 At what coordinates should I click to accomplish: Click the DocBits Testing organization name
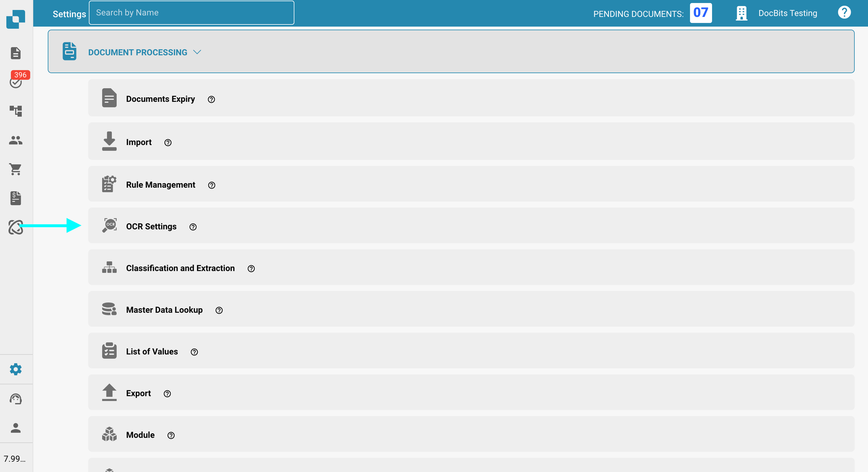787,13
